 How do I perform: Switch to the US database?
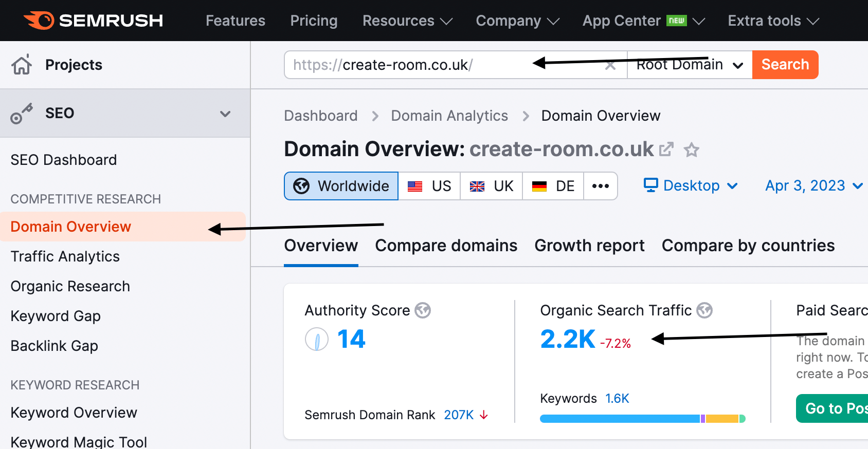coord(429,186)
